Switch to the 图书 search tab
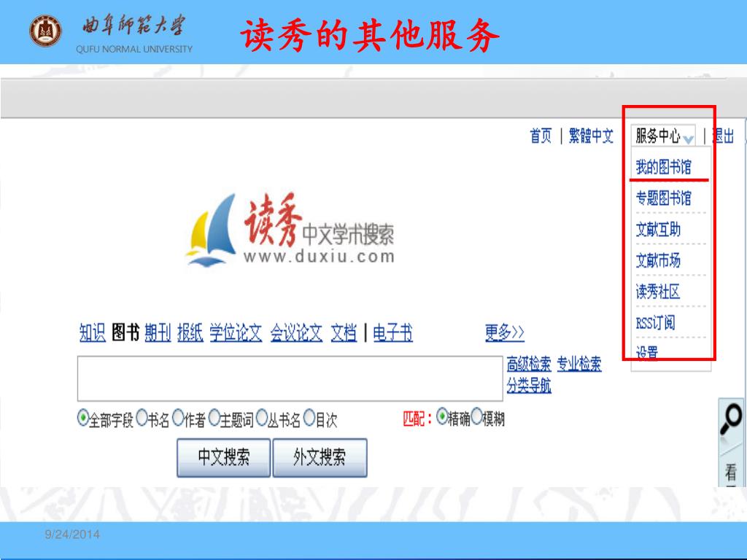Screen dimensions: 747x560 [125, 332]
